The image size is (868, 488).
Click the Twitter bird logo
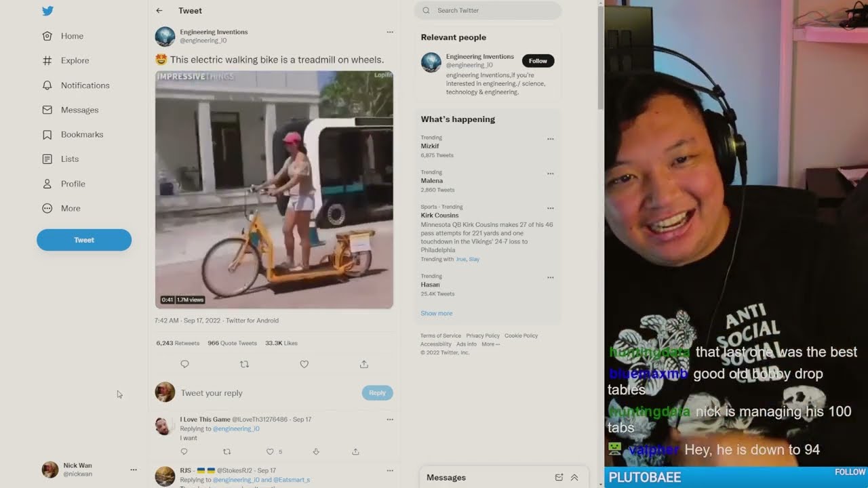point(47,11)
